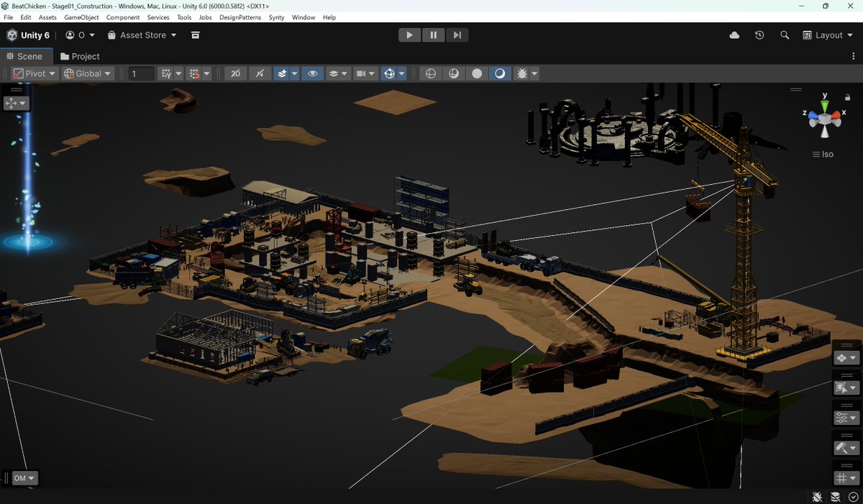This screenshot has width=863, height=504.
Task: Click the checkmark circle status icon
Action: [x=854, y=497]
